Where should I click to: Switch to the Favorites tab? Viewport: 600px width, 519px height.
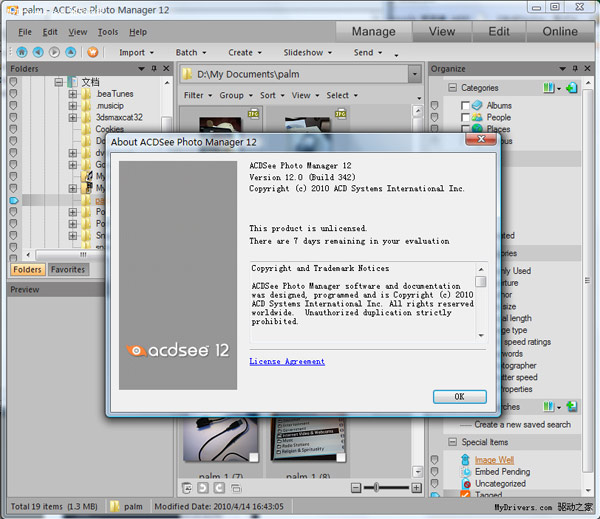(68, 269)
